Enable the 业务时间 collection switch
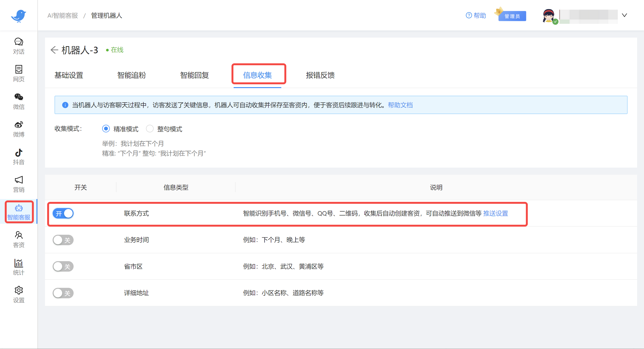This screenshot has width=644, height=349. [x=63, y=240]
